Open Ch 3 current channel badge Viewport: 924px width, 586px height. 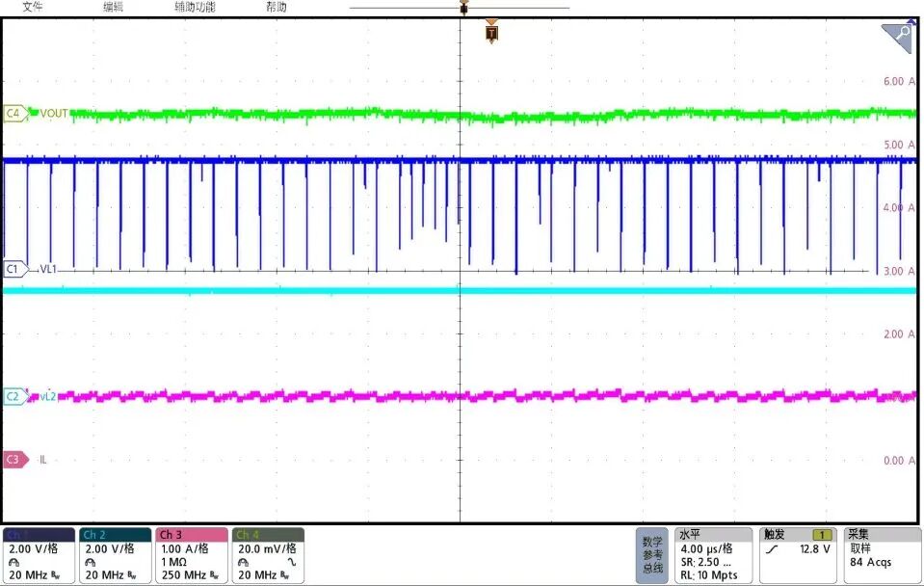coord(192,555)
